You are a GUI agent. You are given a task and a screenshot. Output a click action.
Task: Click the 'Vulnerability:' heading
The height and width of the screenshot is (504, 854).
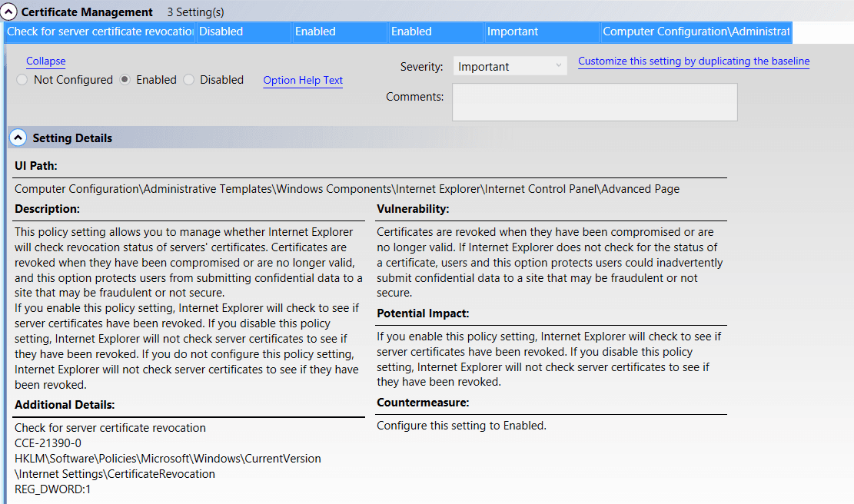coord(413,209)
